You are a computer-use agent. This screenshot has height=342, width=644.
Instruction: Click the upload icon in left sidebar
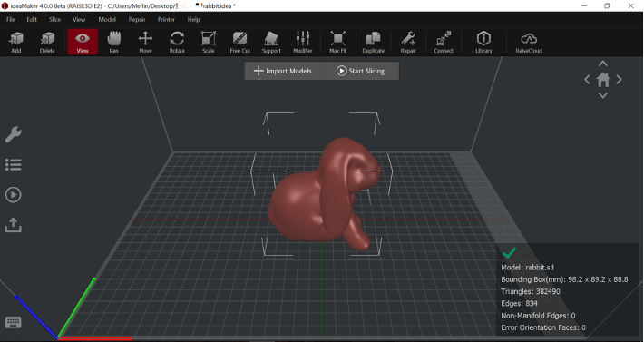pyautogui.click(x=13, y=225)
